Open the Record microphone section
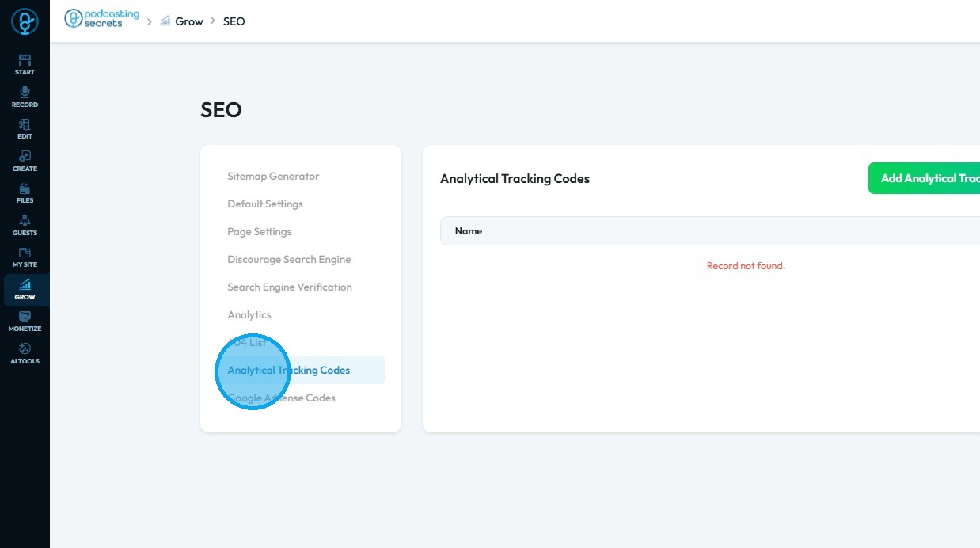Image resolution: width=980 pixels, height=548 pixels. pyautogui.click(x=25, y=97)
